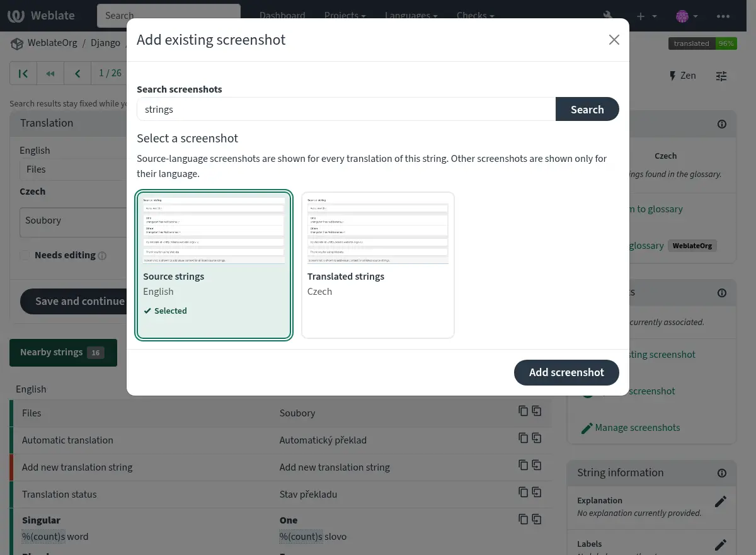Screen dimensions: 756x555
Task: Toggle the Needs editing checkbox
Action: [x=25, y=255]
